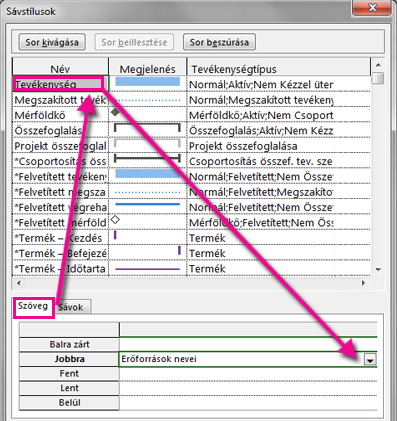Image resolution: width=397 pixels, height=421 pixels.
Task: Click the purple line of *Termék – Időtarta
Action: point(147,269)
